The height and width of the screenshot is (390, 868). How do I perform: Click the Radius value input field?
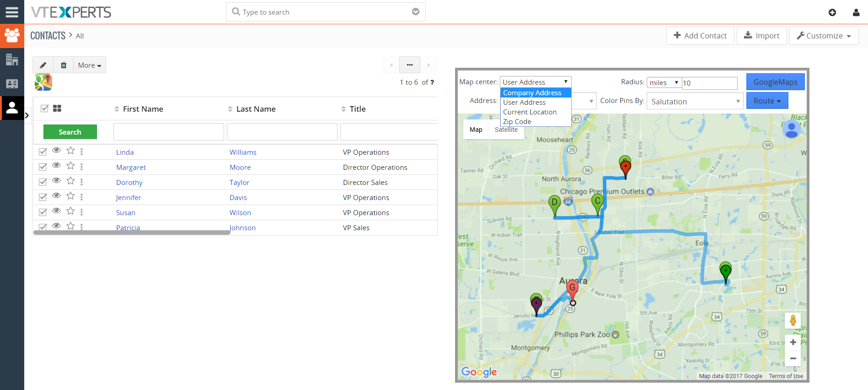[709, 83]
